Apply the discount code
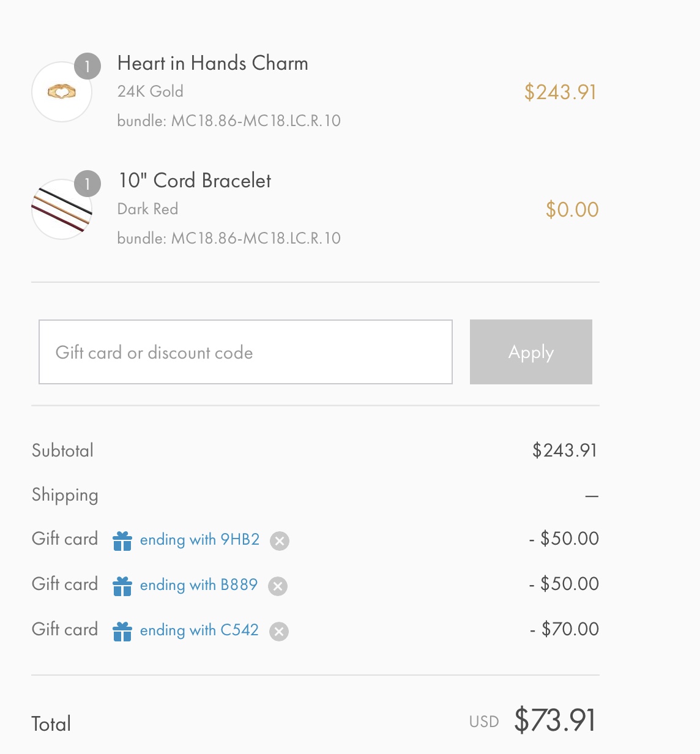The height and width of the screenshot is (754, 700). (531, 352)
